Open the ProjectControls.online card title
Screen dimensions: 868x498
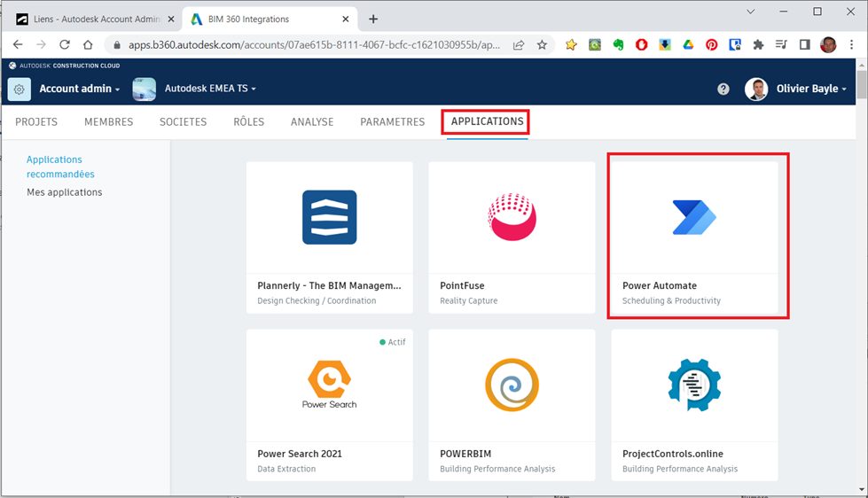point(673,454)
